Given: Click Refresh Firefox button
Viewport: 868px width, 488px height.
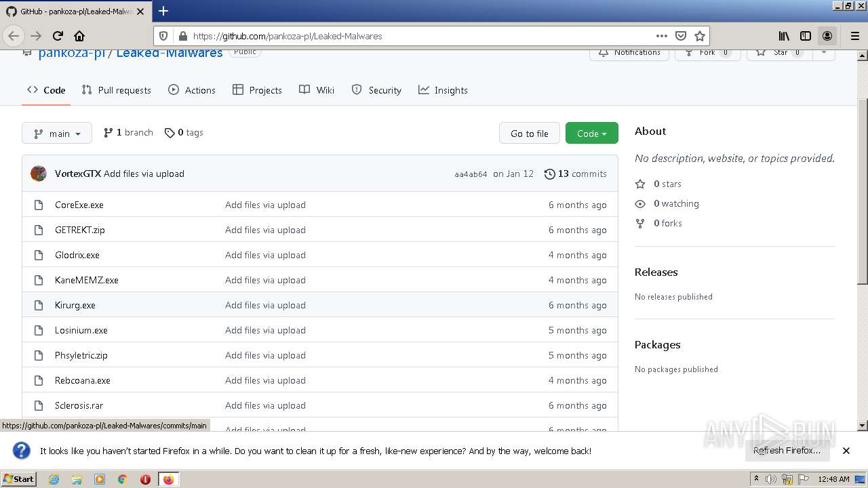Looking at the screenshot, I should point(787,451).
